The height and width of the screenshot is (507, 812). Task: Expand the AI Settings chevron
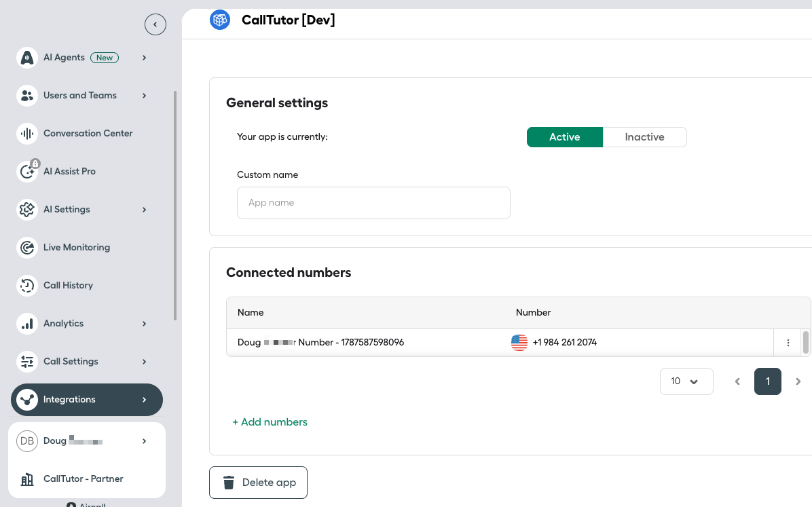(145, 209)
